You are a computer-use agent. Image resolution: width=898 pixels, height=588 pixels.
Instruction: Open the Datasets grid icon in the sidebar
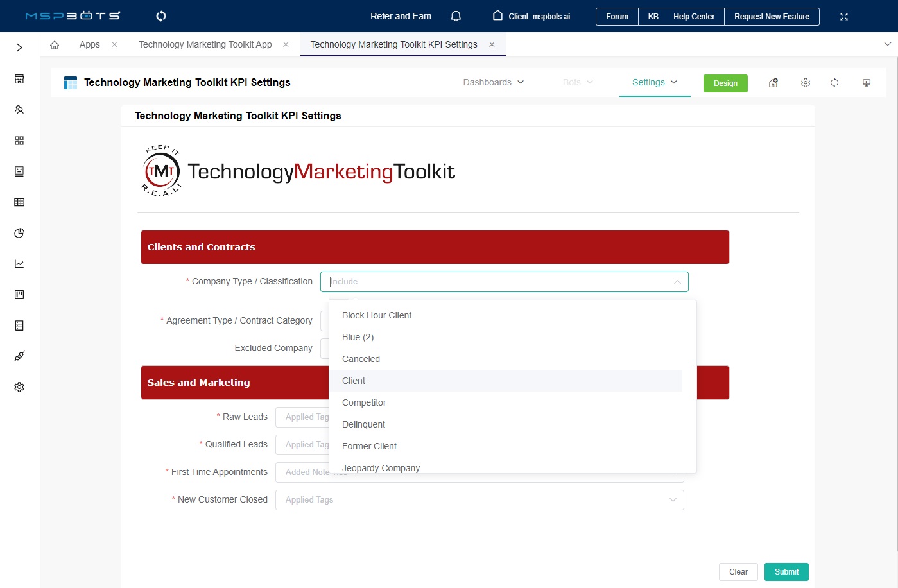[19, 202]
